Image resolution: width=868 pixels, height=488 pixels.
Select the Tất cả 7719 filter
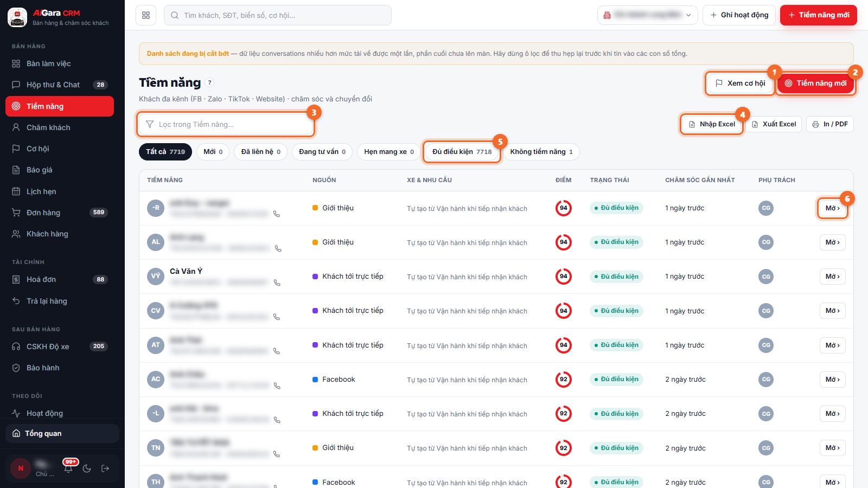tap(165, 152)
